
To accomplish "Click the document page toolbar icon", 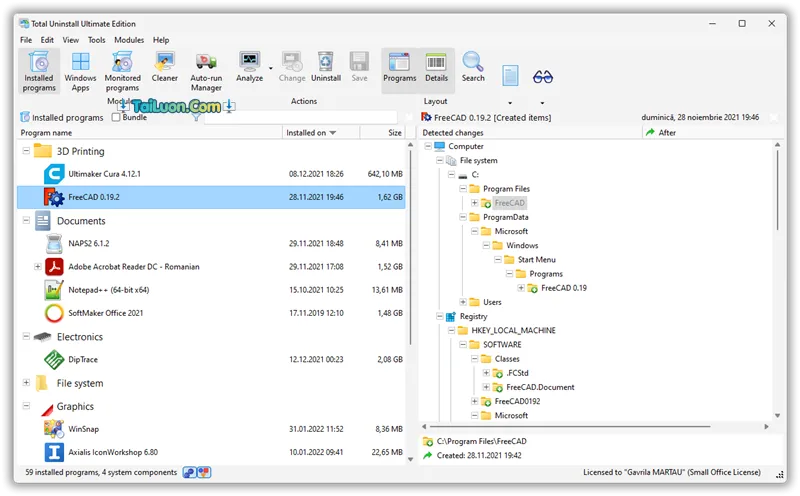I will coord(510,76).
